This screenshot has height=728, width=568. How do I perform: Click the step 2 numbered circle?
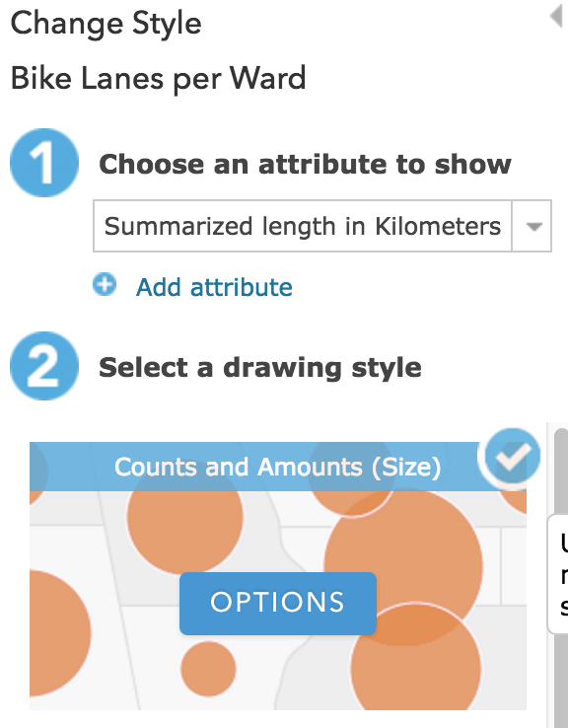point(44,366)
